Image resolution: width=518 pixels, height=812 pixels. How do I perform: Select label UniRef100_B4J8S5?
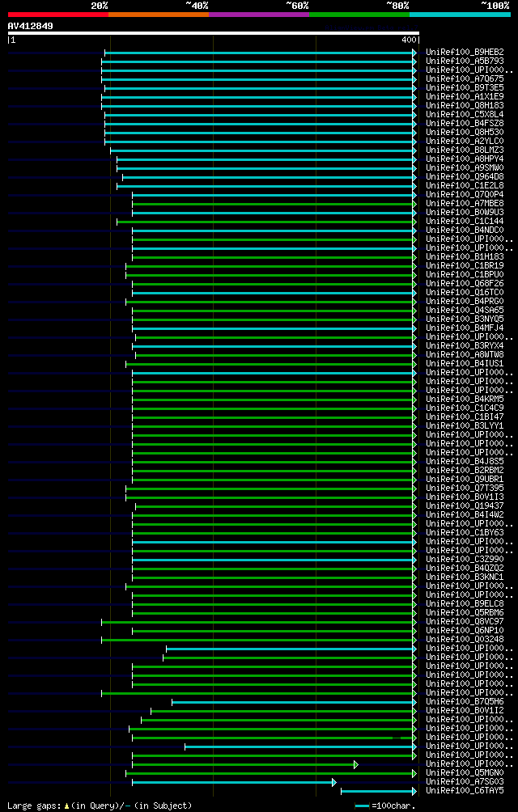click(x=464, y=461)
